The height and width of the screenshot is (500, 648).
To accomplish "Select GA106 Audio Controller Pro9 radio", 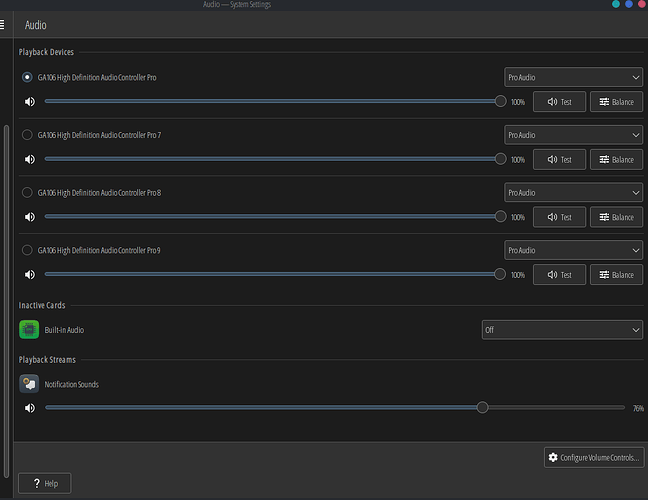I will point(27,250).
